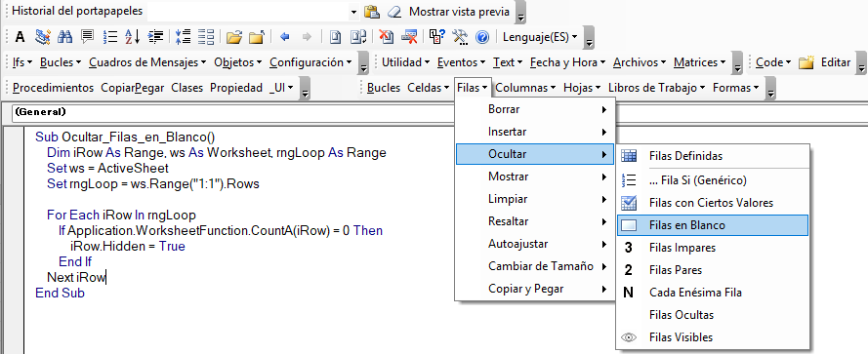
Task: Click the binoculars find icon
Action: 65,37
